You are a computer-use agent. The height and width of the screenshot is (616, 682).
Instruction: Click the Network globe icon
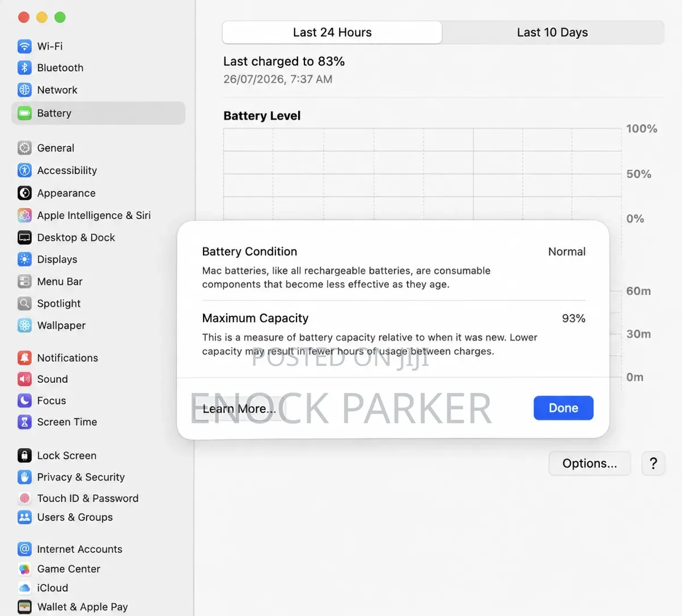point(24,90)
